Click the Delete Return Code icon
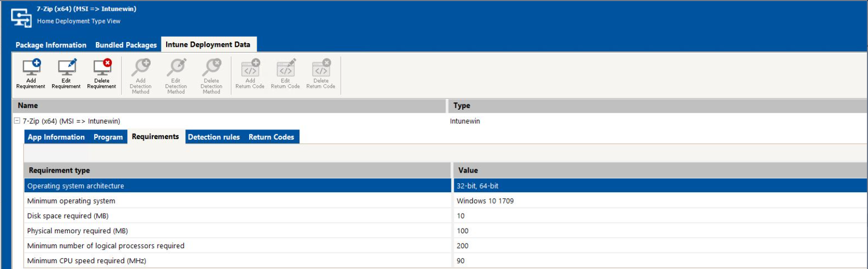 tap(321, 68)
